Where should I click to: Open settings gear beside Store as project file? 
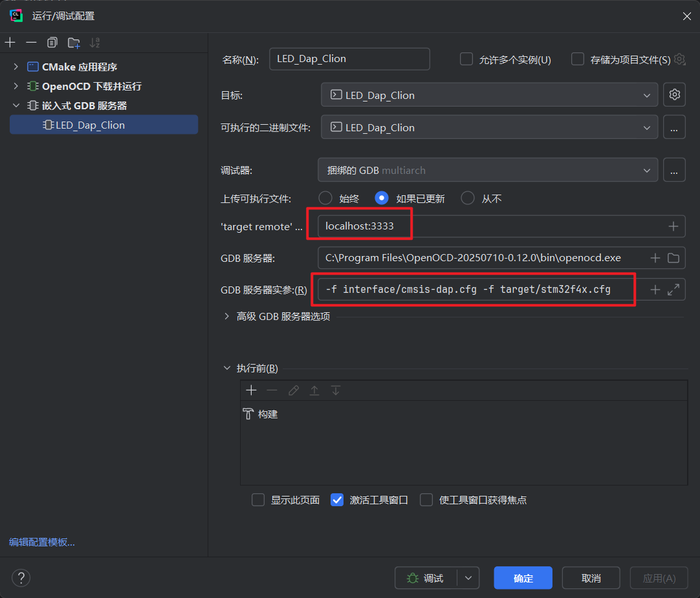tap(679, 59)
